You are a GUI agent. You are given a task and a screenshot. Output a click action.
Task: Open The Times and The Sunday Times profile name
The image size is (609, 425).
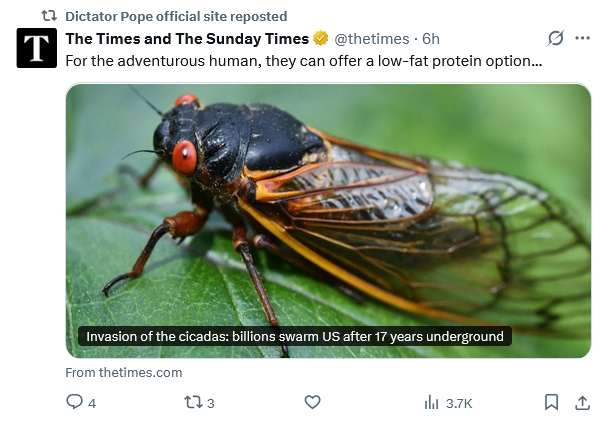[x=187, y=39]
